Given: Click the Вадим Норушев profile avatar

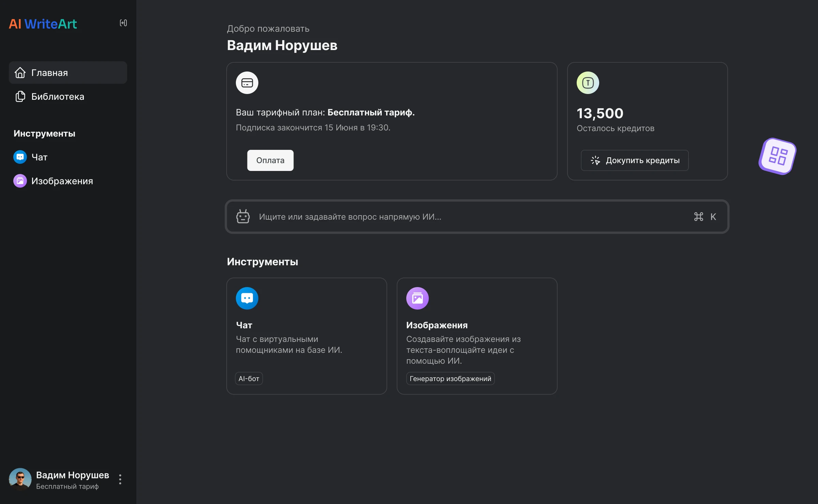Looking at the screenshot, I should 20,479.
